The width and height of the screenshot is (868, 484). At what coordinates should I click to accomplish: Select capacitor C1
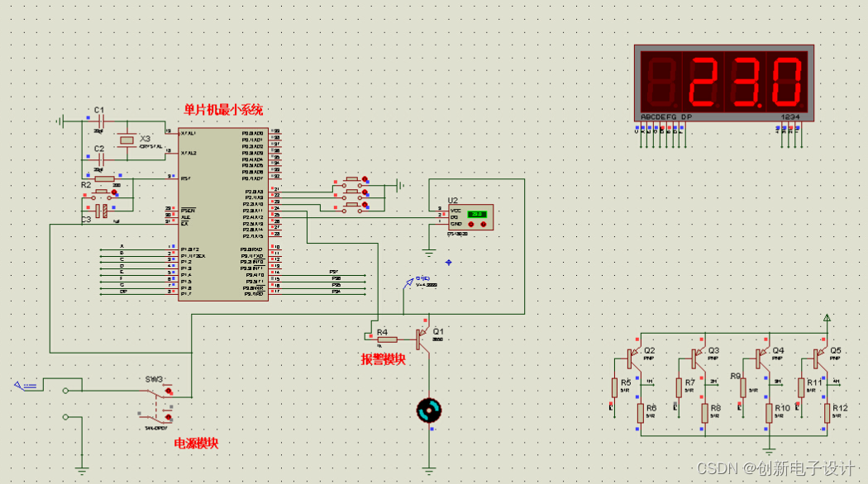100,121
